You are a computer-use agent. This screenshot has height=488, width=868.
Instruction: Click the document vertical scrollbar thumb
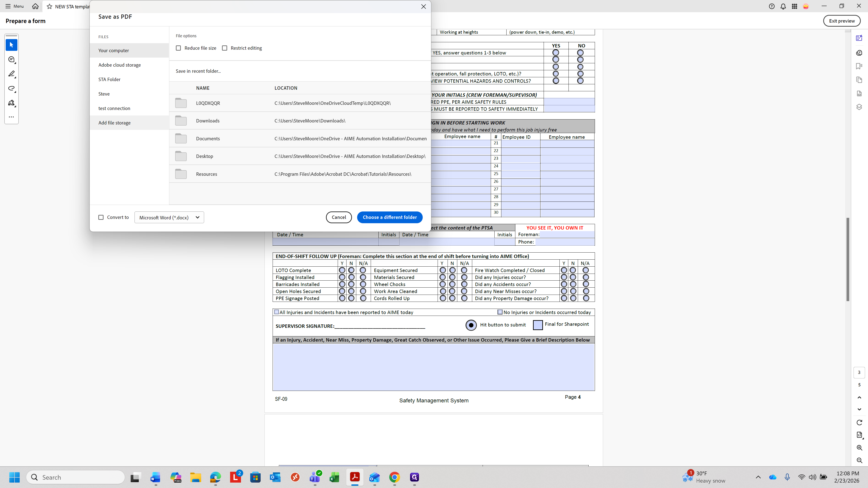(847, 259)
